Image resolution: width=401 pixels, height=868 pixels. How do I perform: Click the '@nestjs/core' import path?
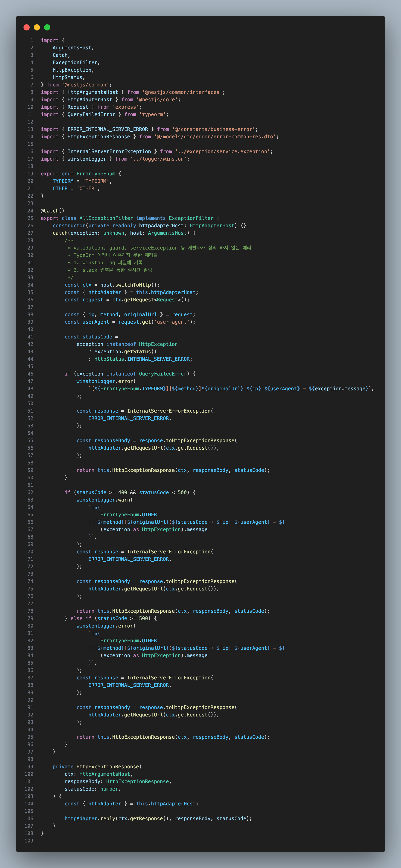pos(157,99)
